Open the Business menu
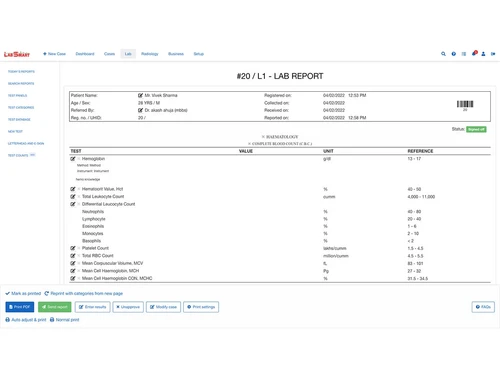The height and width of the screenshot is (375, 500). click(176, 54)
